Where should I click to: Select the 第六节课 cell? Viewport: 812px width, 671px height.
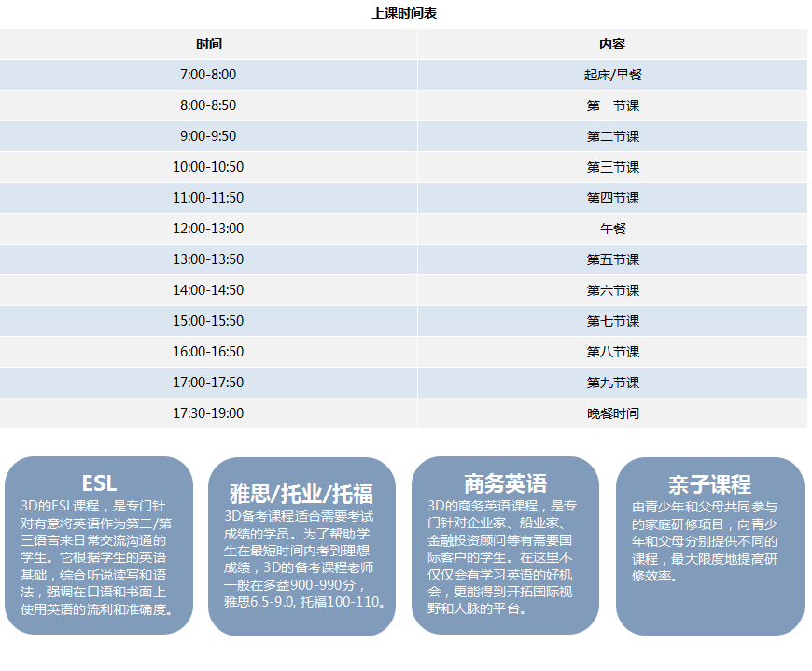point(612,290)
